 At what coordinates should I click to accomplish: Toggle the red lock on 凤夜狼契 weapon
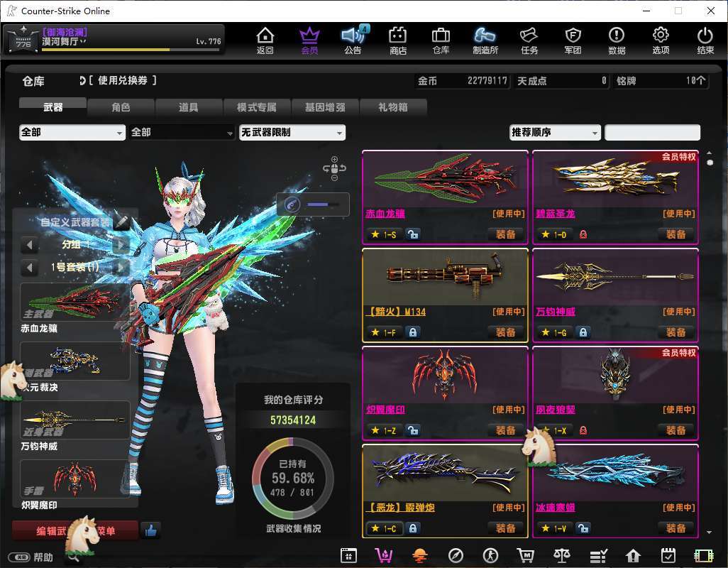click(583, 430)
